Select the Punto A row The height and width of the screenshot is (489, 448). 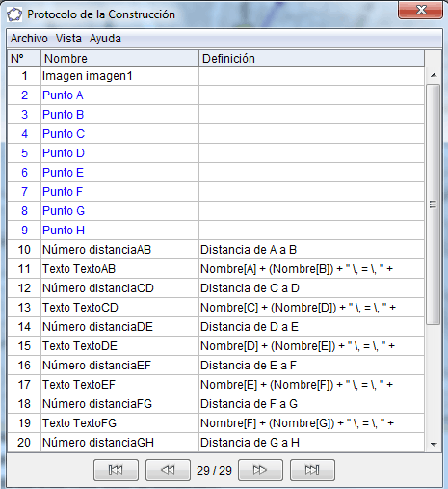pyautogui.click(x=216, y=95)
